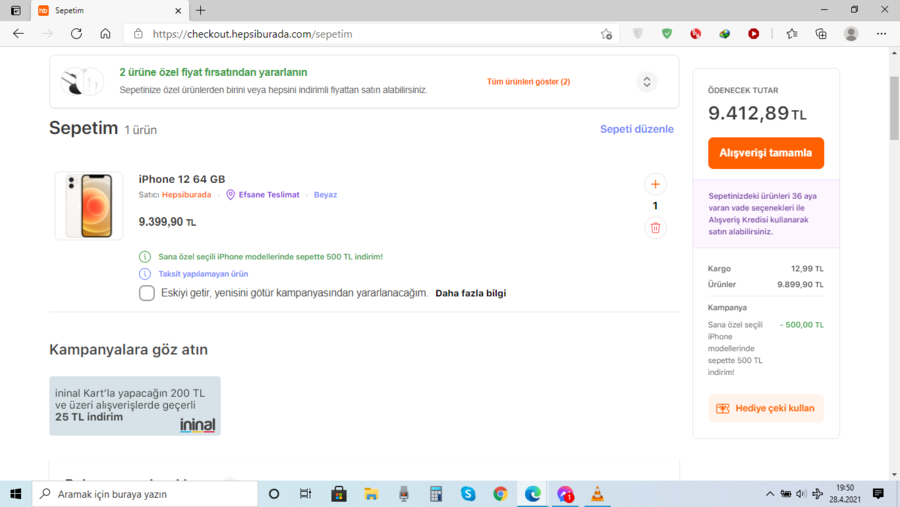
Task: Open the browser profile avatar
Action: click(851, 34)
